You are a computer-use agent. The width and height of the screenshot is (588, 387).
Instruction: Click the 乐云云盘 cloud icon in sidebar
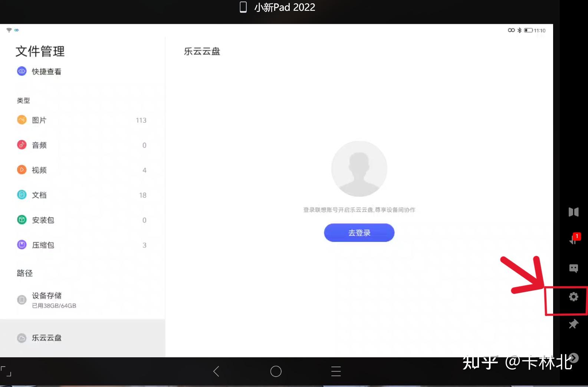point(22,338)
